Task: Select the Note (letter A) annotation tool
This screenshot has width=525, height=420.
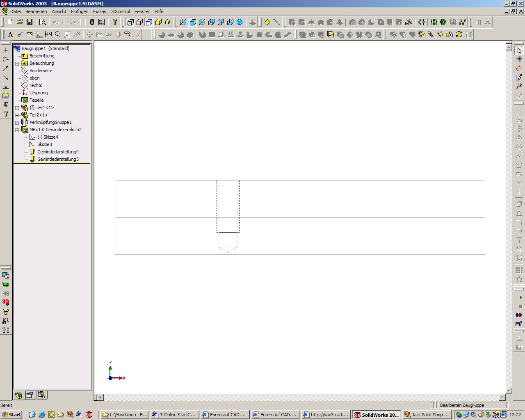Action: 11,35
